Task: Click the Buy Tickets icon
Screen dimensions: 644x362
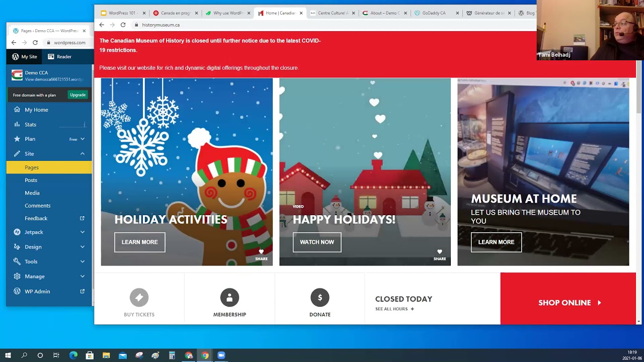Action: click(139, 298)
